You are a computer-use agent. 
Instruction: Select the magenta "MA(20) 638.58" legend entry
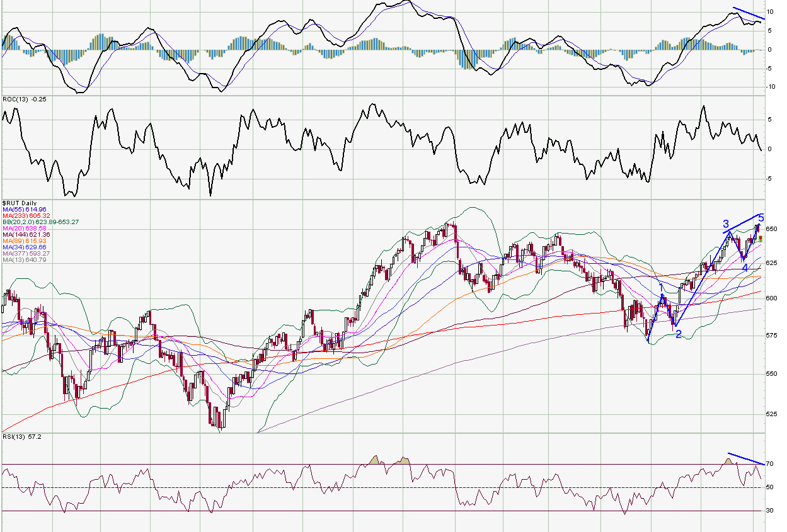(26, 228)
